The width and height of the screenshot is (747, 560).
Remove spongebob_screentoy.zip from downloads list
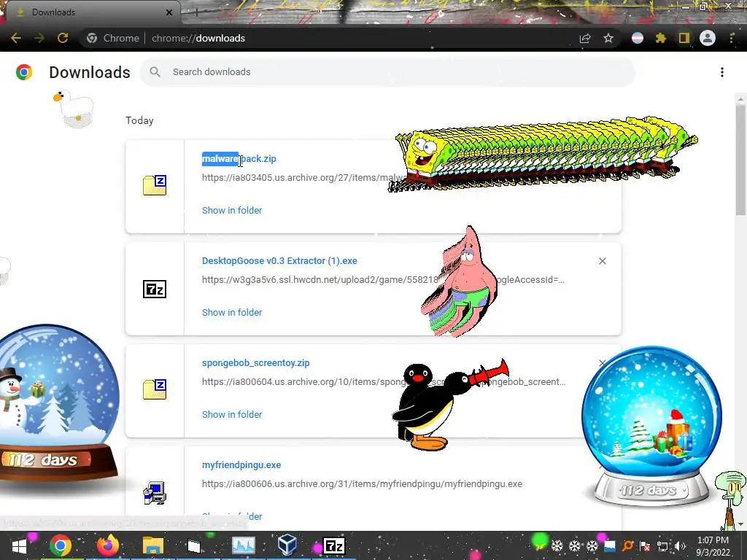(x=602, y=363)
